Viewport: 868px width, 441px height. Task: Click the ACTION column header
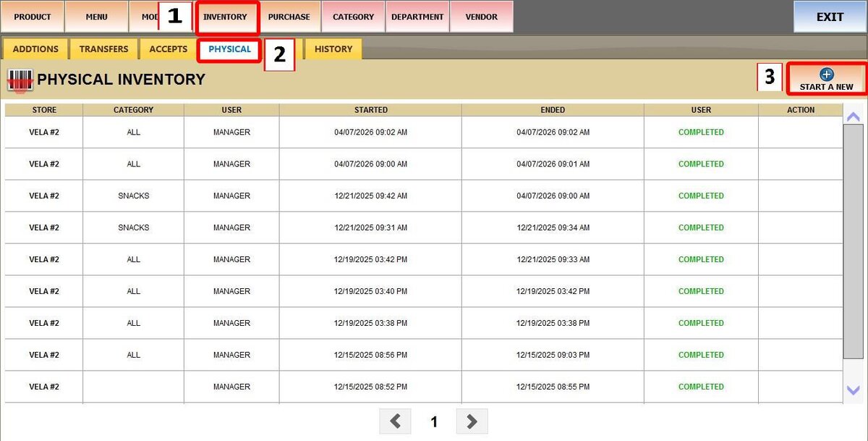tap(801, 110)
